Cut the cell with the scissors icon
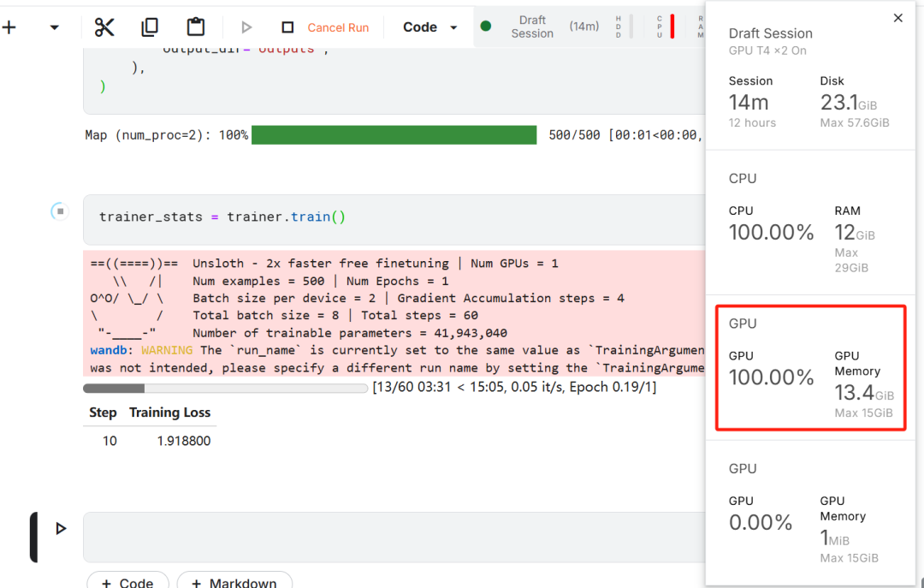This screenshot has height=588, width=924. (x=104, y=27)
